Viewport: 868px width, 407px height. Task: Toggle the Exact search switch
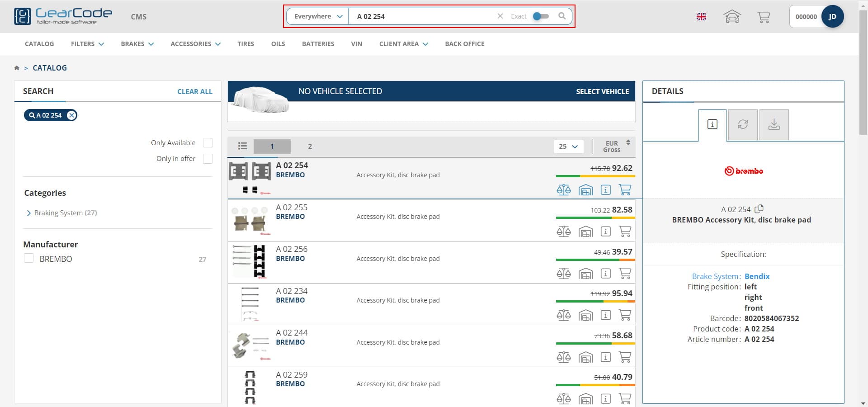pos(541,16)
